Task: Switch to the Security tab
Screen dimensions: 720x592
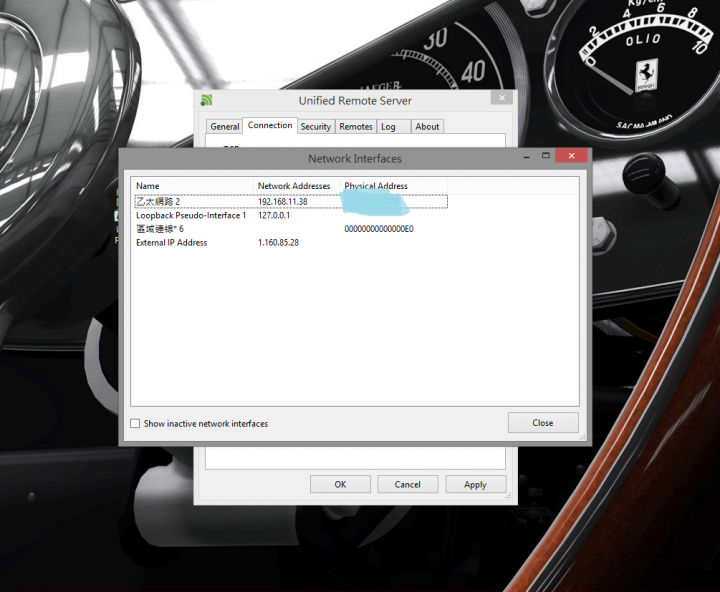Action: click(315, 126)
